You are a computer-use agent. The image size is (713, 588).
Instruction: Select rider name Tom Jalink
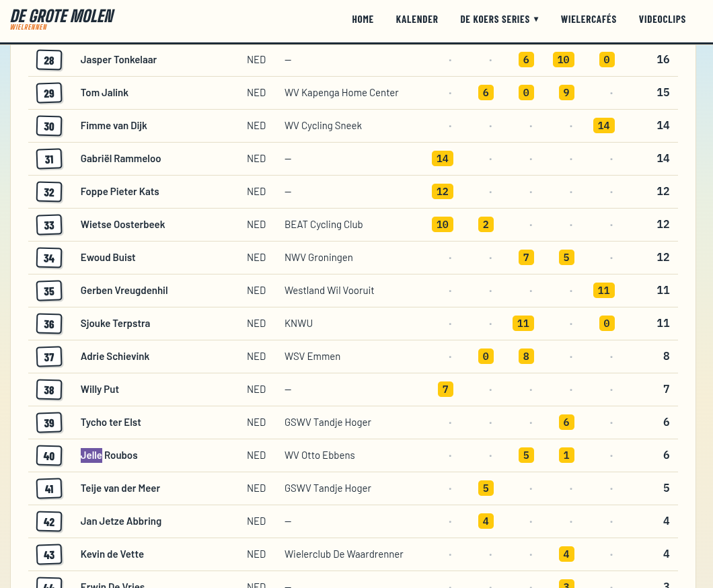pyautogui.click(x=104, y=93)
